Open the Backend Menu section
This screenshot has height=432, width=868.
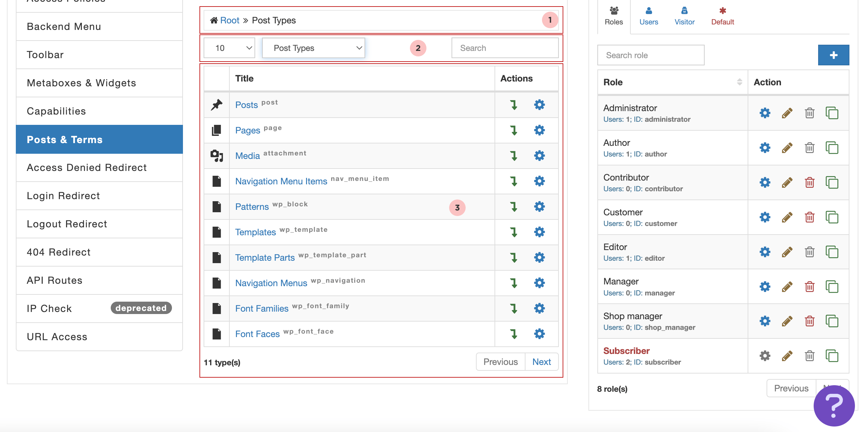99,26
